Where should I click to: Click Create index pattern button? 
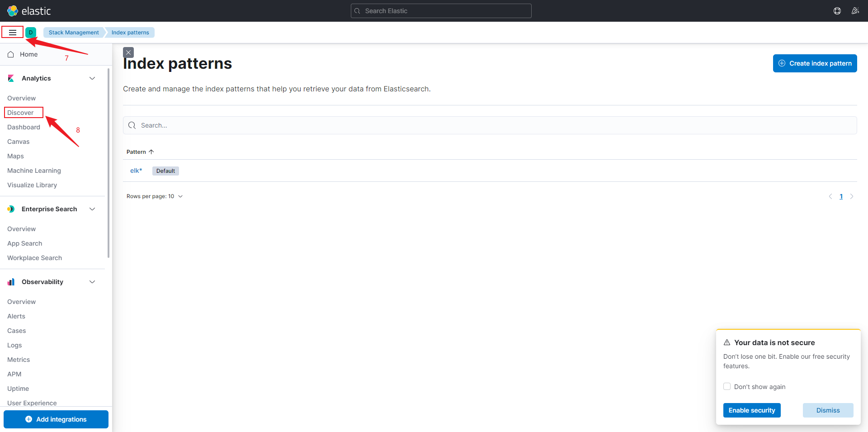pyautogui.click(x=815, y=63)
